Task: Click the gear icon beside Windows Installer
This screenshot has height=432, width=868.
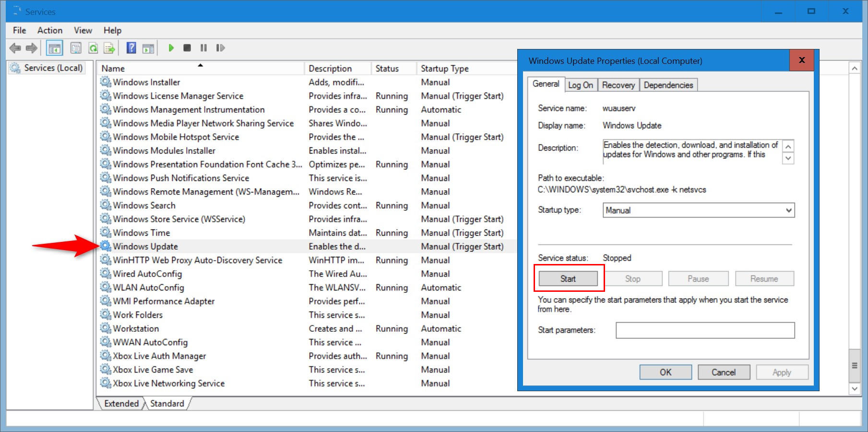Action: coord(106,82)
